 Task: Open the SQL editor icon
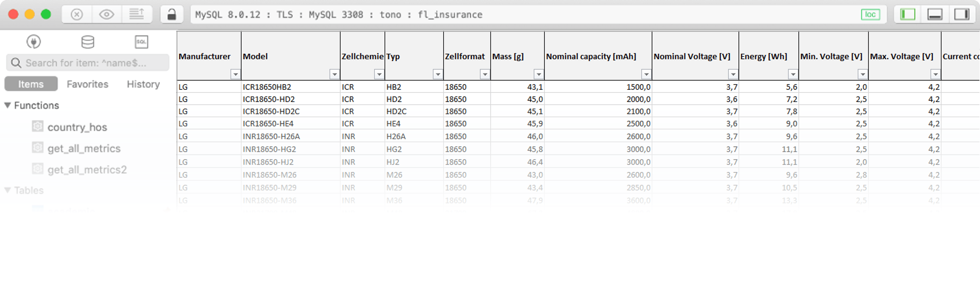(x=141, y=42)
